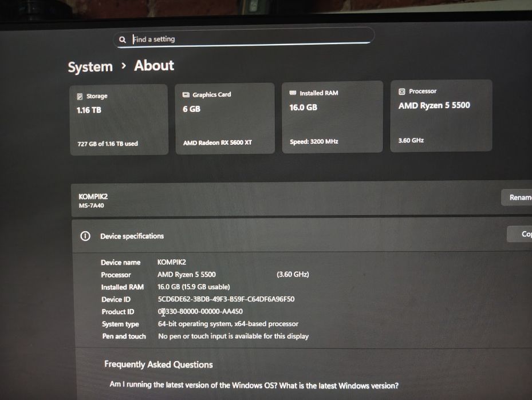Click the 3.60 GHz text in Processor card
Viewport: 532px width, 400px height.
click(x=411, y=140)
